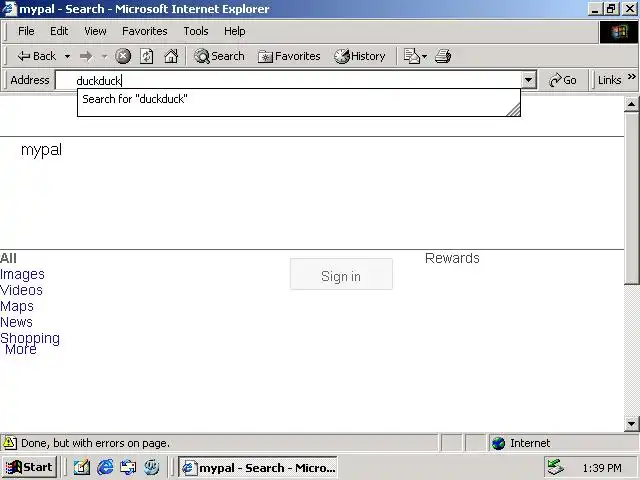Screen dimensions: 640x480
Task: Click the page scrollbar up arrow
Action: coord(631,104)
